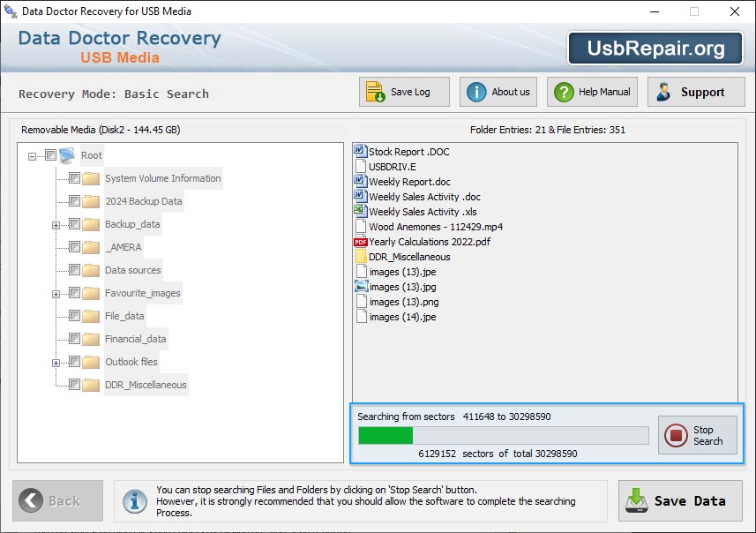
Task: Select the Data sources folder label
Action: (x=133, y=270)
